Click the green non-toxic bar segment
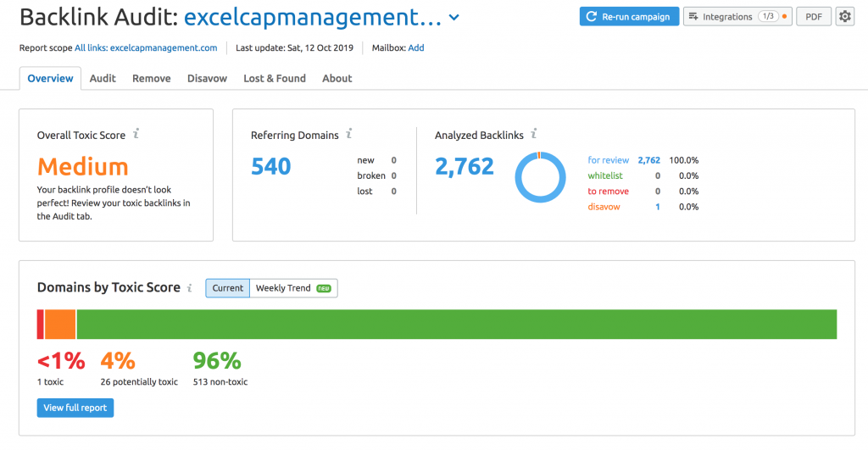The width and height of the screenshot is (868, 450). (x=457, y=325)
